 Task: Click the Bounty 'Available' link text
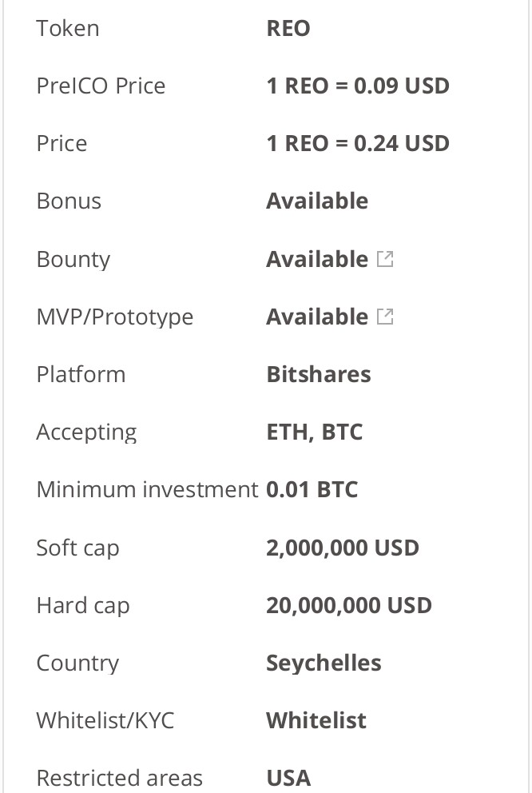pyautogui.click(x=317, y=259)
